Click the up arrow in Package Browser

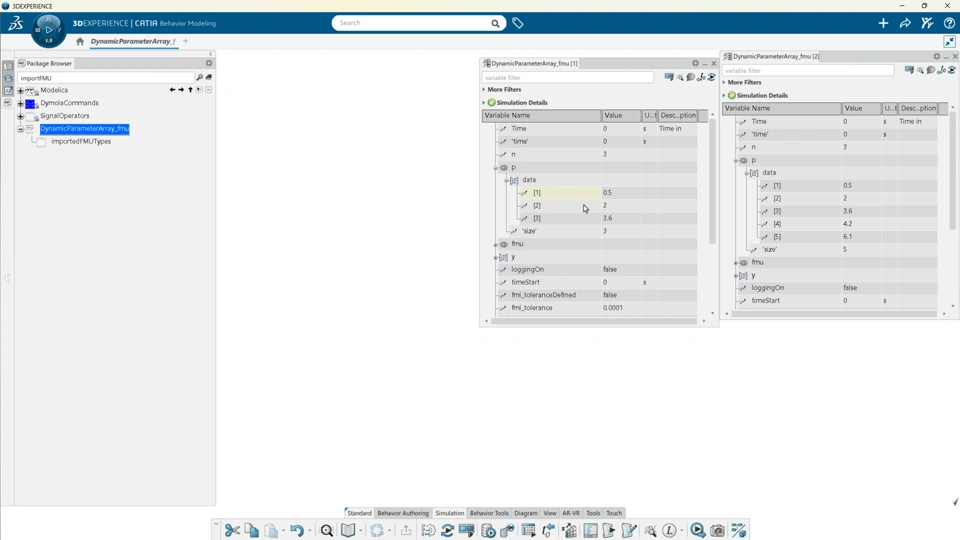click(x=190, y=90)
